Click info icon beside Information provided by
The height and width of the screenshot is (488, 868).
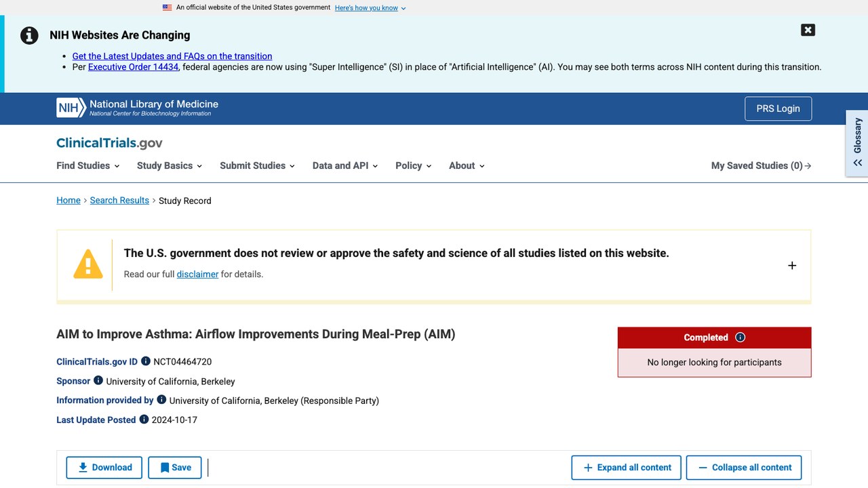[161, 400]
